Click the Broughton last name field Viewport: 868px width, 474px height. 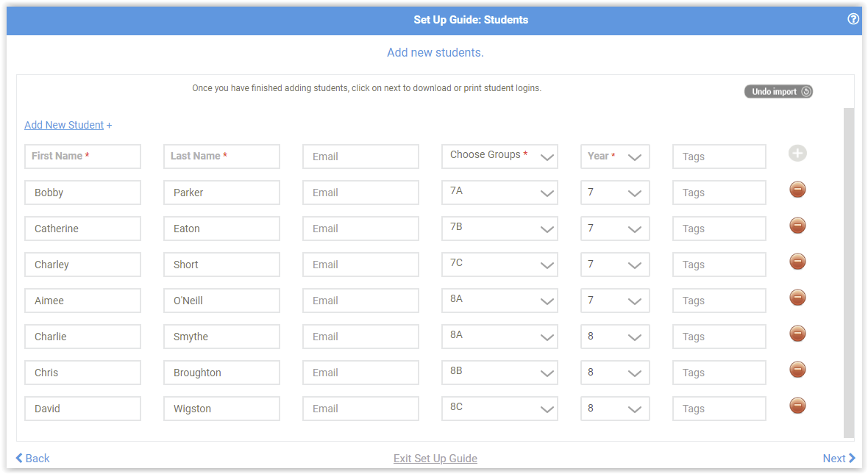pyautogui.click(x=221, y=373)
